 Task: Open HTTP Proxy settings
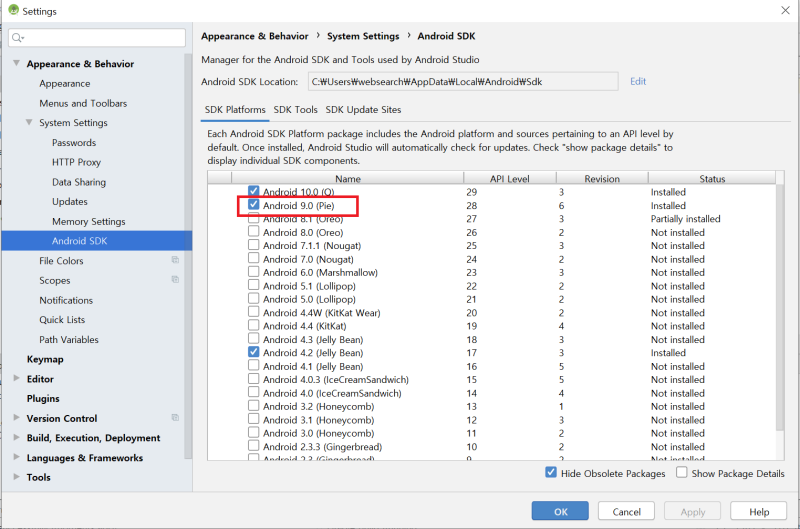tap(77, 162)
